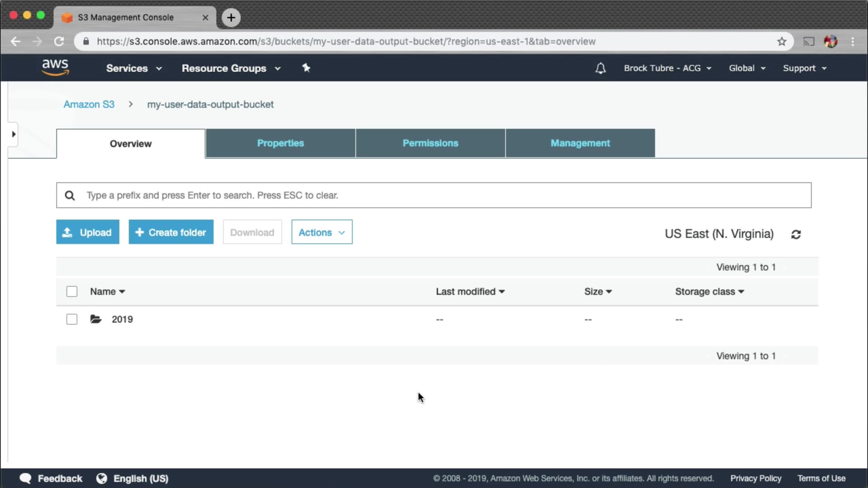Expand the left side panel arrow

pos(14,134)
